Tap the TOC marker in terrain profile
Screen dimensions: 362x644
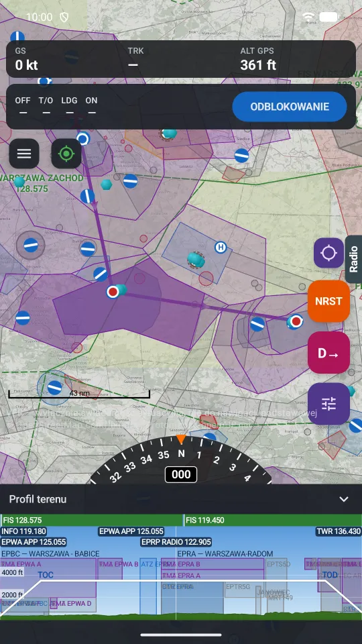click(x=46, y=575)
